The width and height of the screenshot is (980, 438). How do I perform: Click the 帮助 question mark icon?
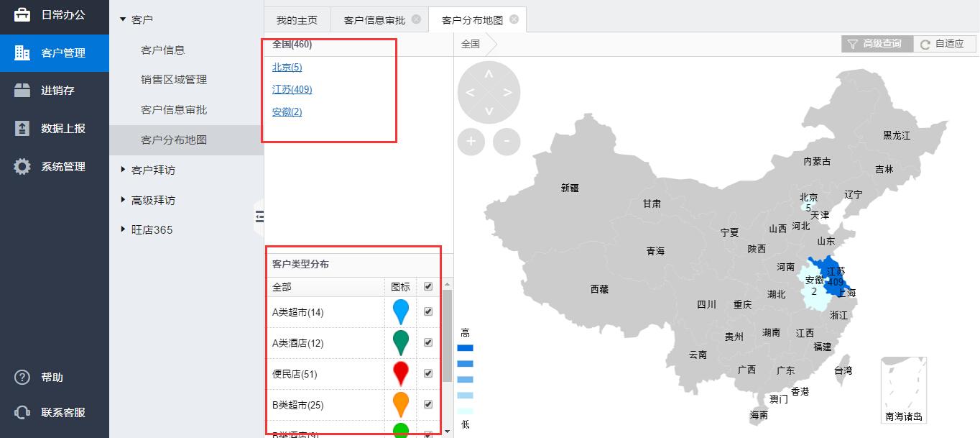click(22, 378)
